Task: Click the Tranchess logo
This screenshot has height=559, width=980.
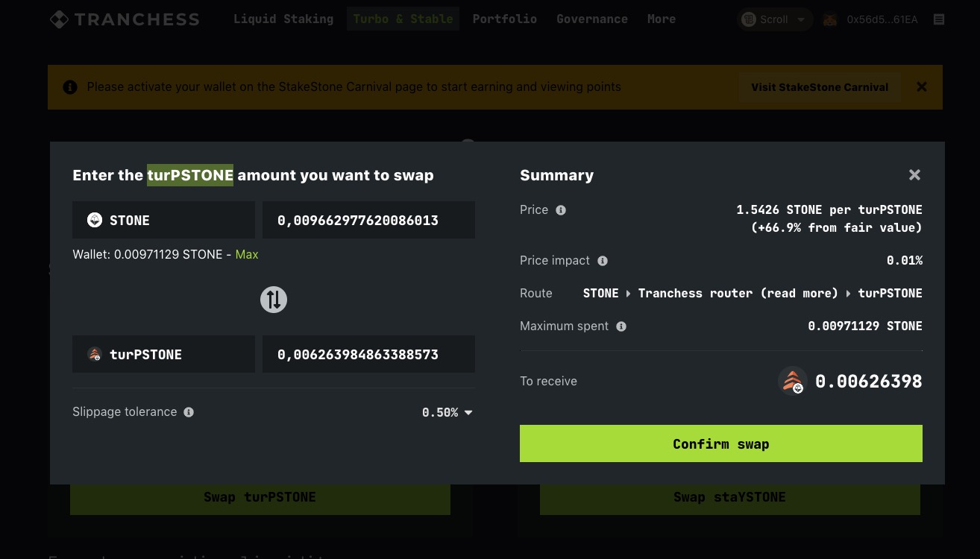Action: pos(125,19)
